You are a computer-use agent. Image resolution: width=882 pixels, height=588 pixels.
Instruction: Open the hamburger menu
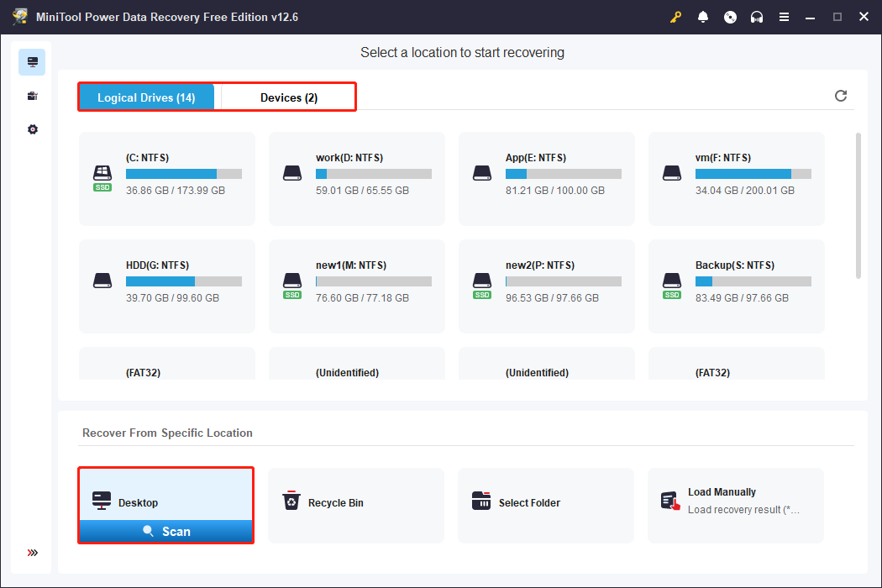click(784, 17)
